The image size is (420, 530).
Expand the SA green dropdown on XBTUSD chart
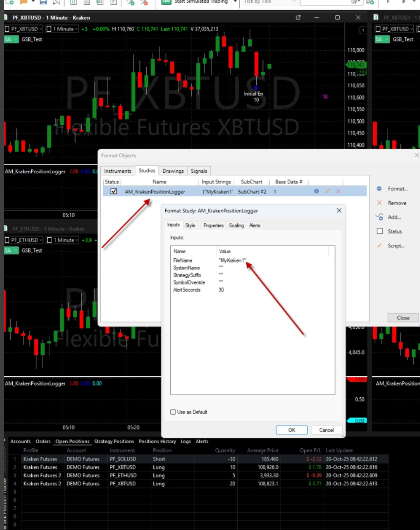click(x=11, y=39)
